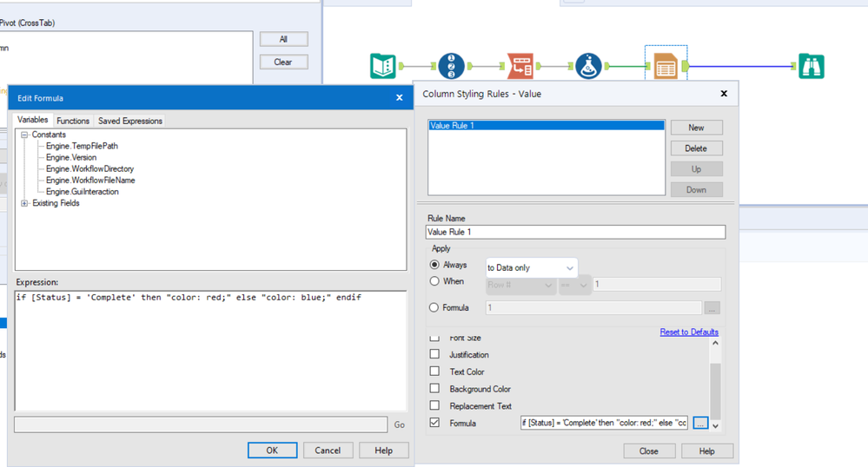Close the Column Styling Rules window

click(x=724, y=94)
